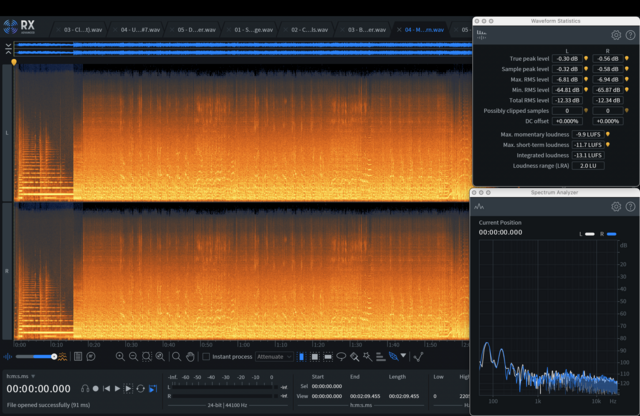This screenshot has height=416, width=640.
Task: Click the marker comment bubble icon
Action: point(91,356)
